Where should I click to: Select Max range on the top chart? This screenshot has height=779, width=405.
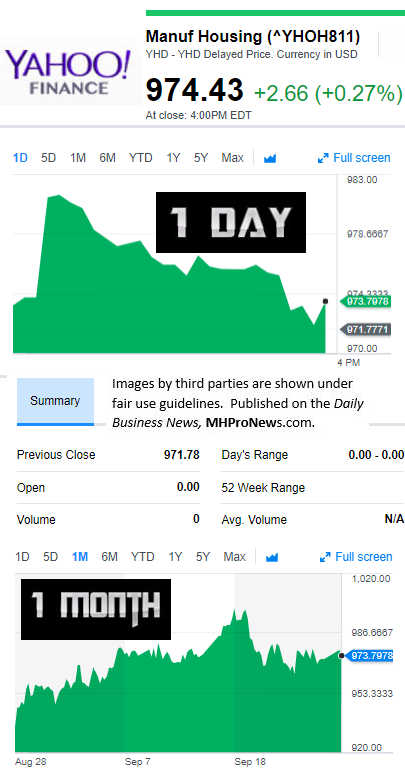(x=233, y=158)
